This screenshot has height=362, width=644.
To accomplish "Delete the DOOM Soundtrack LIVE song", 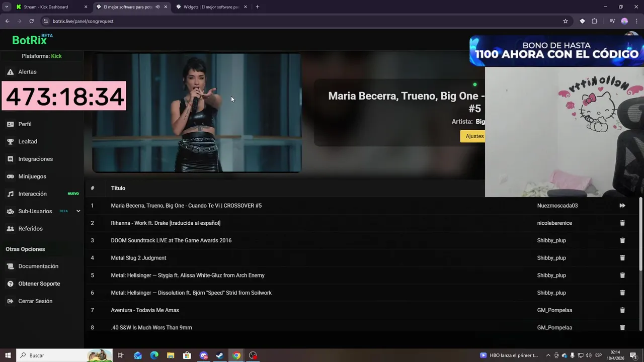I will coord(622,240).
